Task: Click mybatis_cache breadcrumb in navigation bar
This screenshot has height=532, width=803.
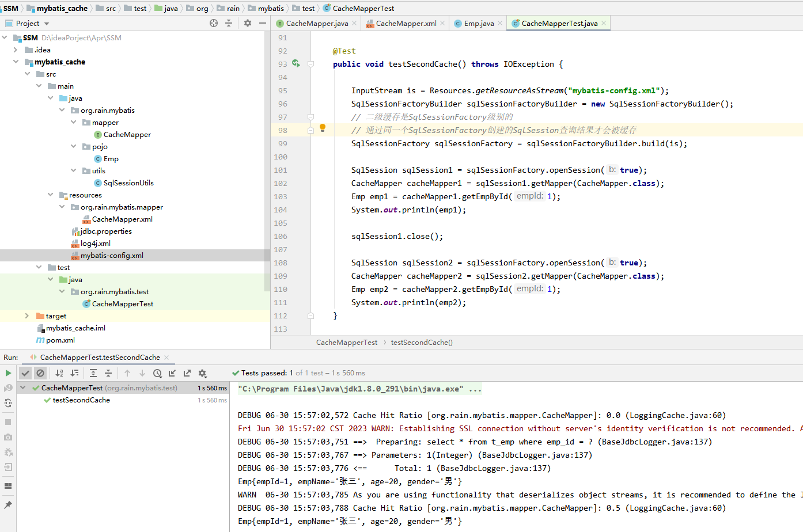Action: click(x=57, y=8)
